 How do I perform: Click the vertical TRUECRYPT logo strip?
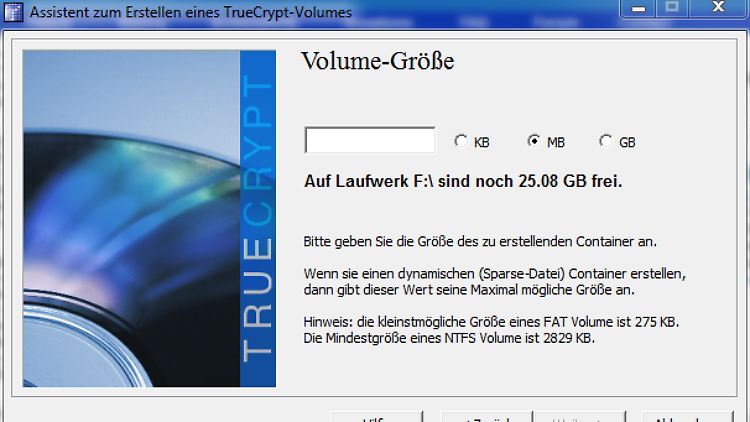click(257, 218)
